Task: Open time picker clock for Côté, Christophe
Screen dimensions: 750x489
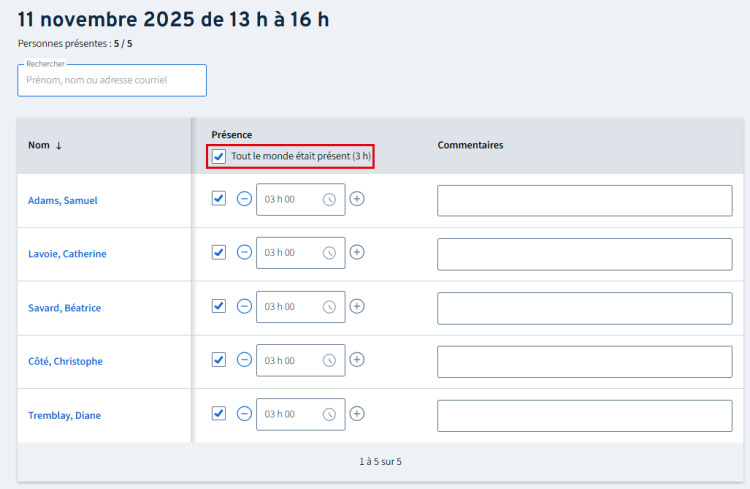Action: (x=329, y=360)
